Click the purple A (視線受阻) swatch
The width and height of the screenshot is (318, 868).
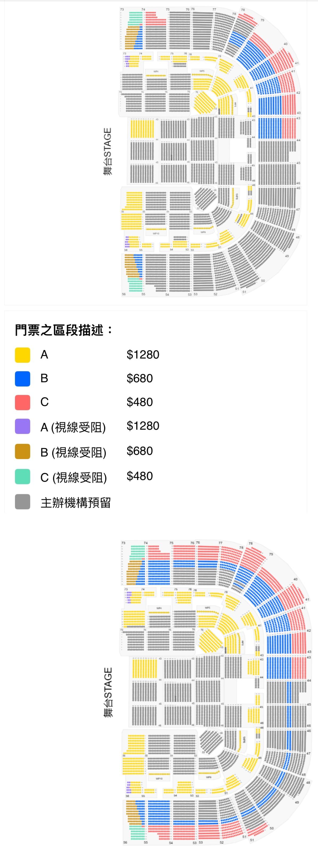(23, 426)
